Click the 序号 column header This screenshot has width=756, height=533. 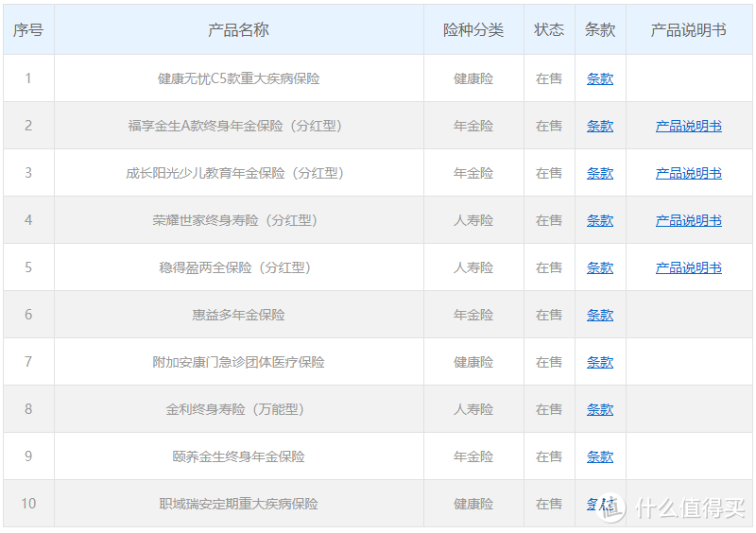[28, 30]
